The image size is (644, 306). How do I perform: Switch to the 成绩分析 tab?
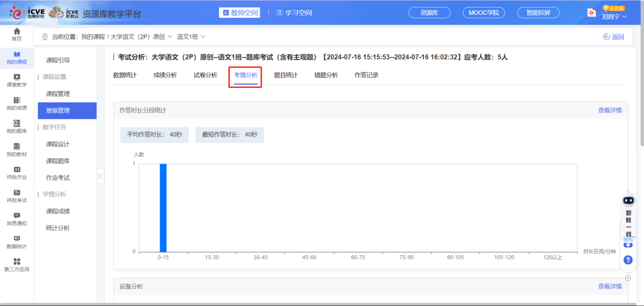pos(165,75)
